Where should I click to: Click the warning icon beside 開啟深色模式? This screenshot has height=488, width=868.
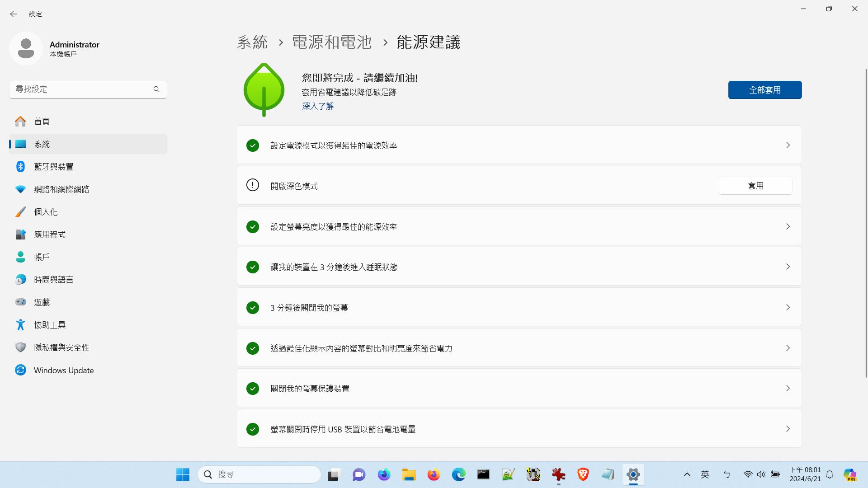(x=253, y=185)
